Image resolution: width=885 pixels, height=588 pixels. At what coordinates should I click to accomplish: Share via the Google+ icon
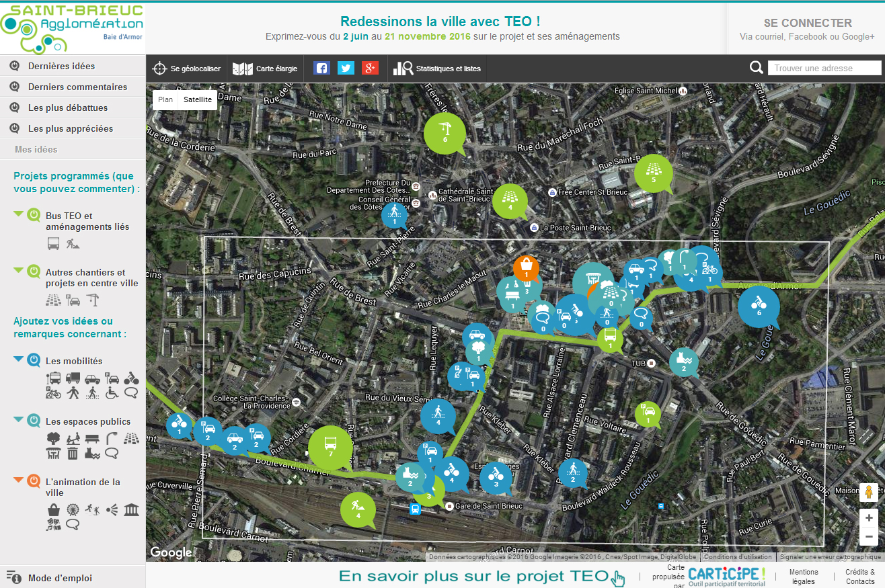(x=370, y=68)
